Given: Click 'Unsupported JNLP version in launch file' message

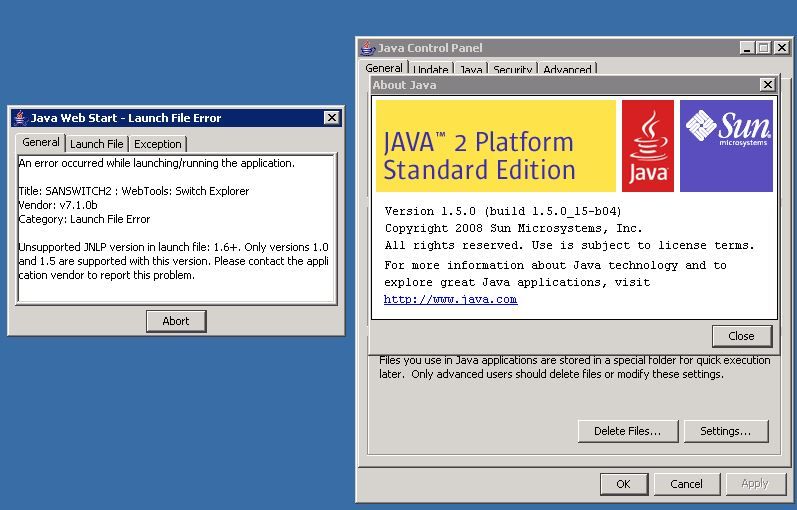Looking at the screenshot, I should point(173,261).
